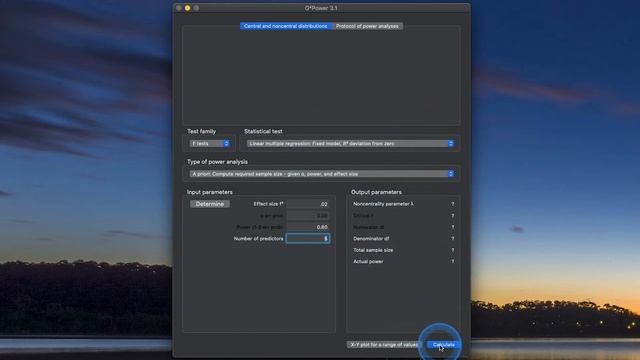Select the Effect size f² input field
The width and height of the screenshot is (640, 360).
[x=308, y=204]
